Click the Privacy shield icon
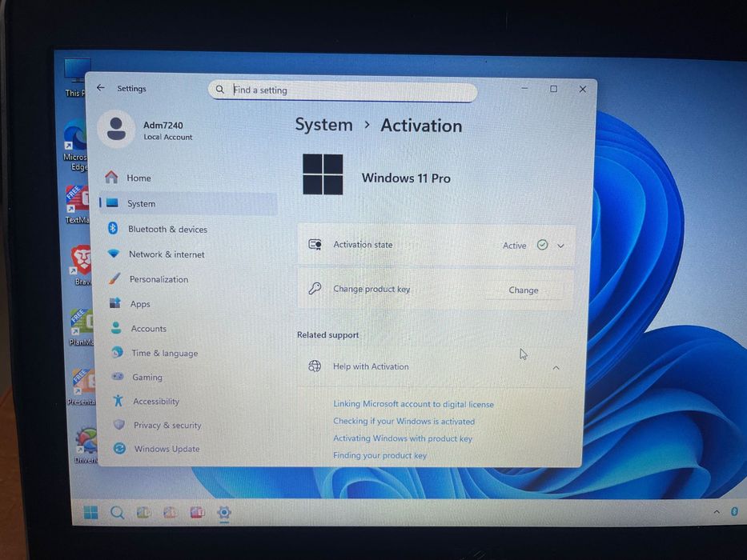 (x=119, y=424)
